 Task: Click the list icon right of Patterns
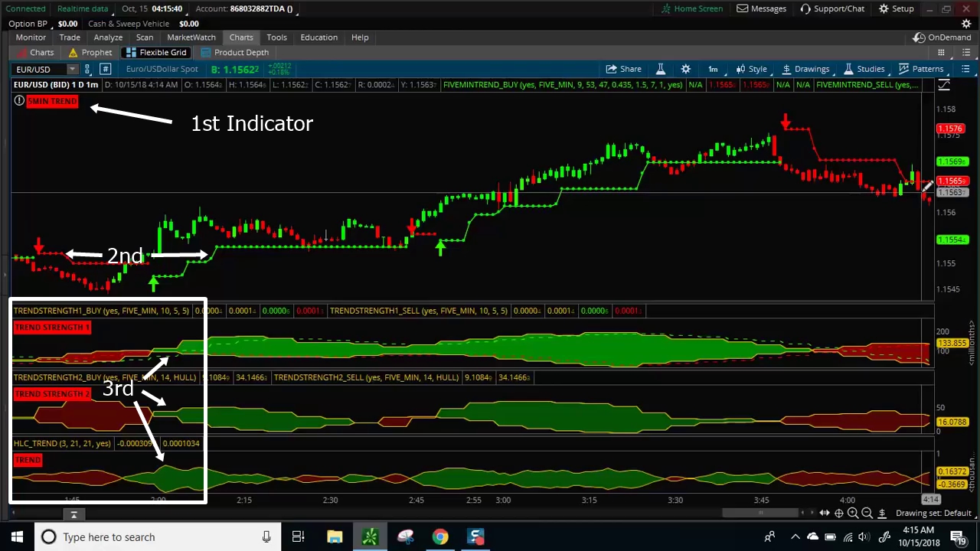[965, 69]
